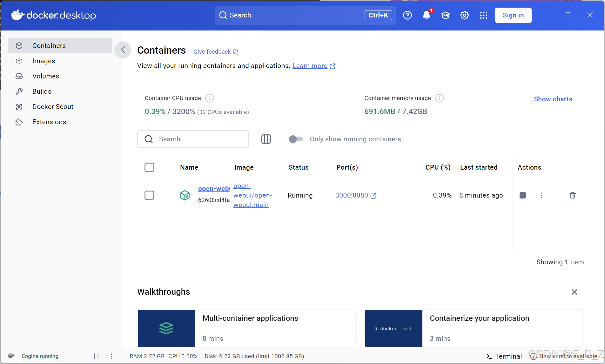The image size is (605, 364).
Task: Sort by Port(s) column header
Action: (347, 167)
